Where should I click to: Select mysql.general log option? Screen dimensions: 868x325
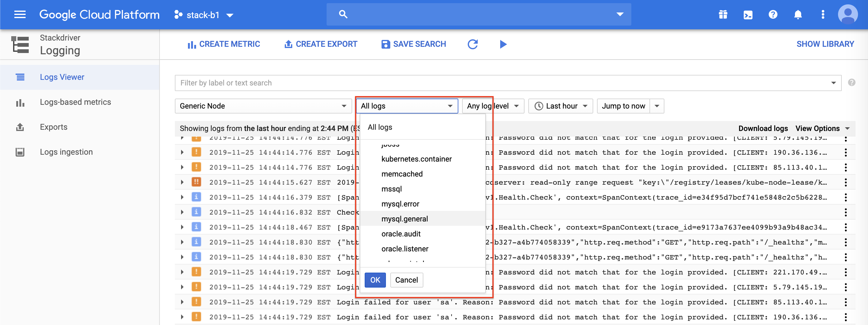click(422, 219)
